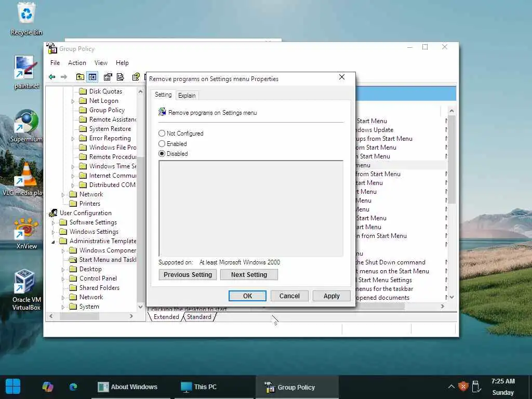532x399 pixels.
Task: Select the Disabled radio button
Action: pyautogui.click(x=162, y=154)
